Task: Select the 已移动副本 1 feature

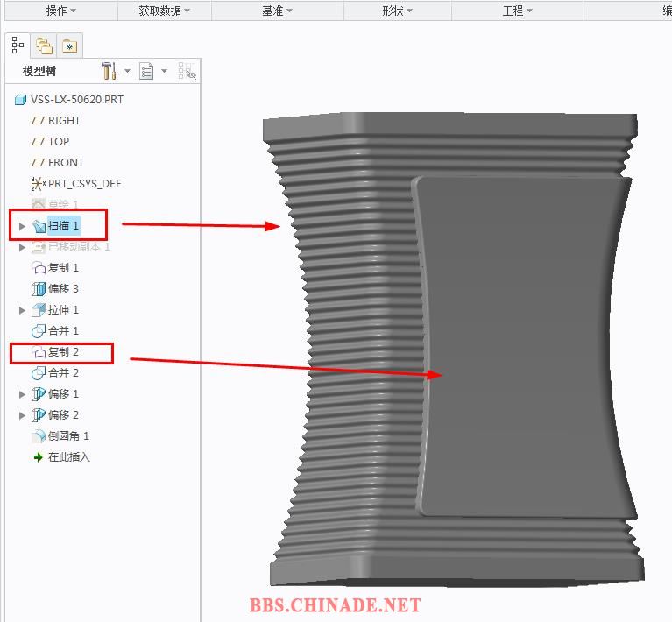Action: coord(79,247)
